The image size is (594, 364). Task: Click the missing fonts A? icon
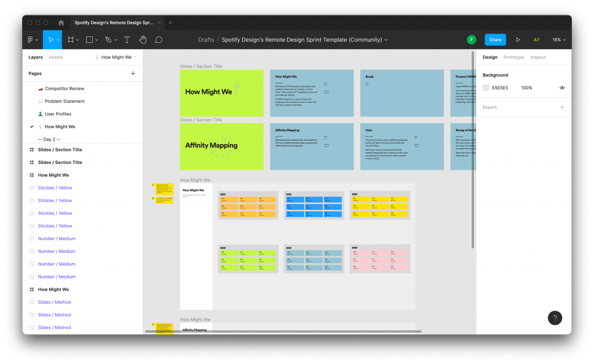537,40
